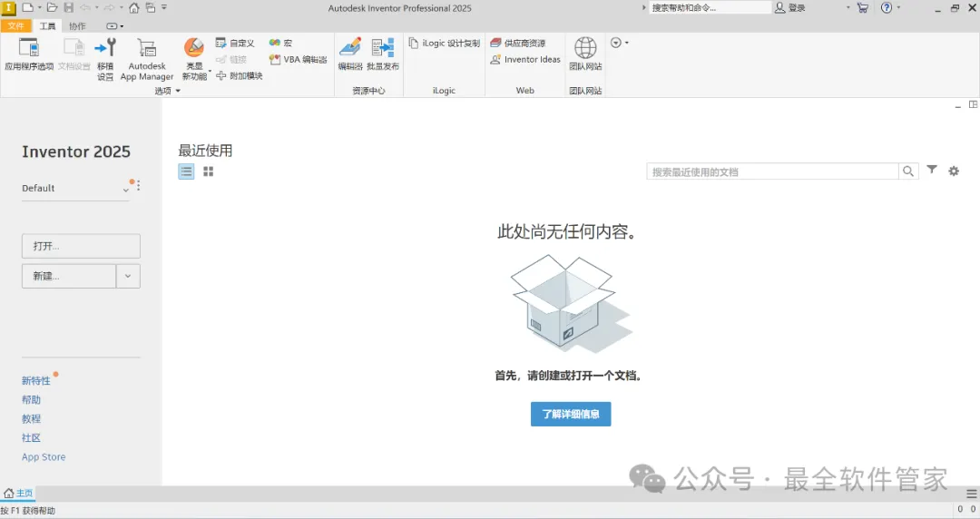Image resolution: width=980 pixels, height=519 pixels.
Task: Open the 帮助 (Help) link
Action: pyautogui.click(x=31, y=399)
